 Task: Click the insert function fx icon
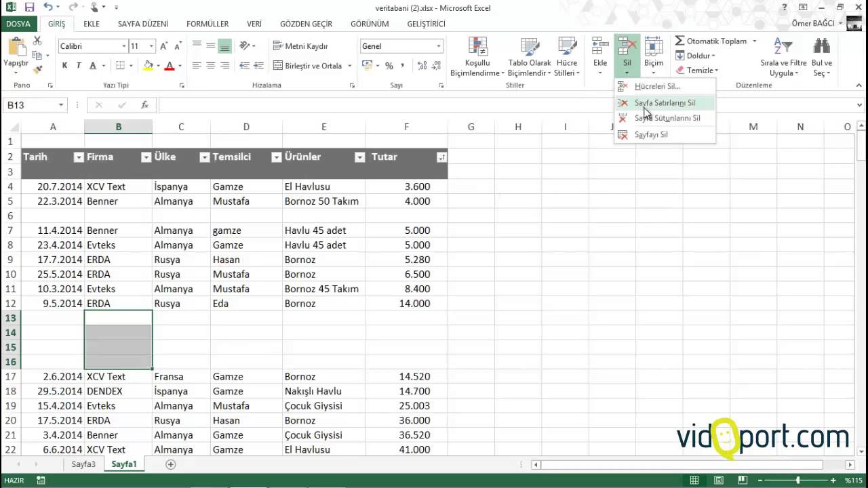point(144,105)
